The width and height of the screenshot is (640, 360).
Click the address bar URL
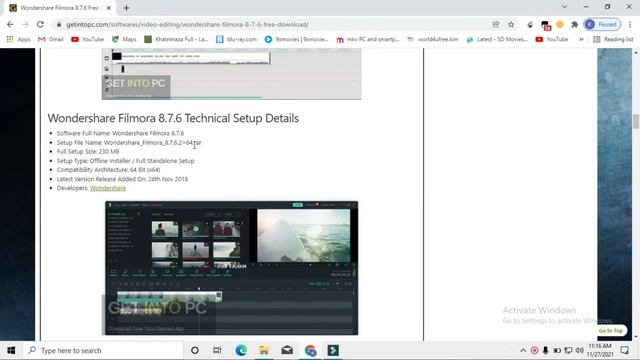pos(187,24)
